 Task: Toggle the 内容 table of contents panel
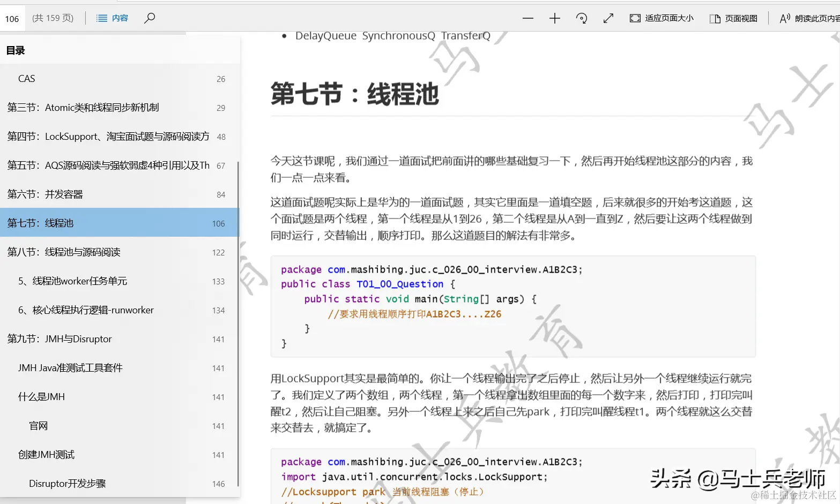click(x=112, y=18)
